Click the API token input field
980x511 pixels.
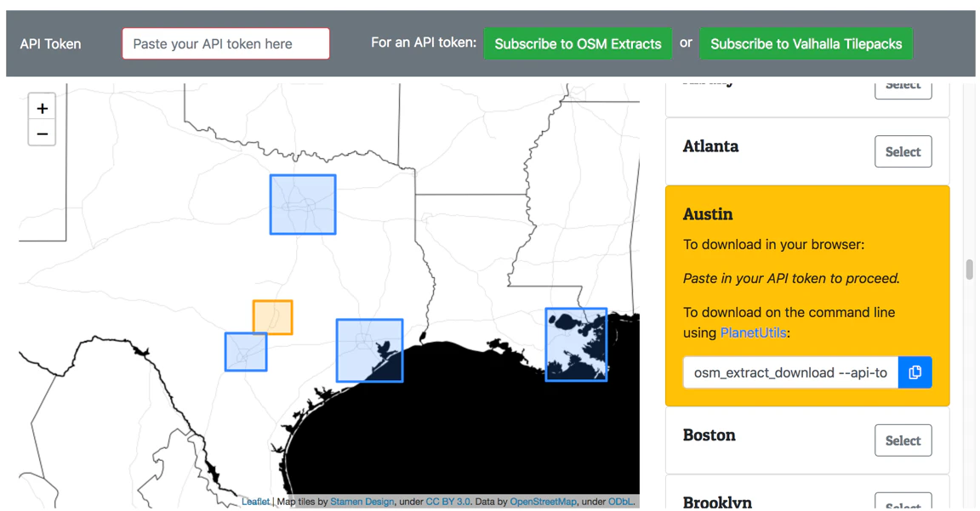[225, 43]
